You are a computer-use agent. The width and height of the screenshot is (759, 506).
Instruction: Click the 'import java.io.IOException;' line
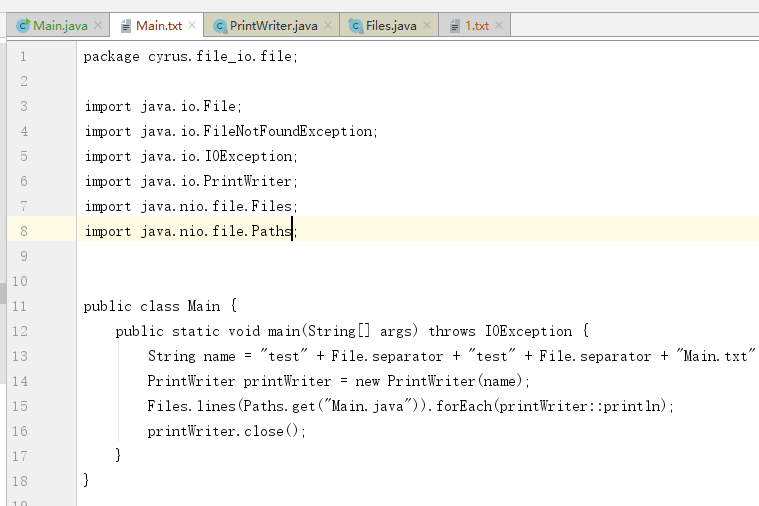[191, 156]
